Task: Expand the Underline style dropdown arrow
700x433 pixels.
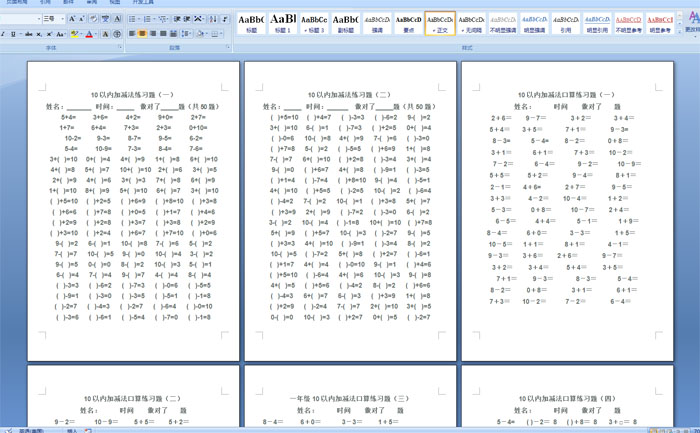Action: tap(20, 34)
